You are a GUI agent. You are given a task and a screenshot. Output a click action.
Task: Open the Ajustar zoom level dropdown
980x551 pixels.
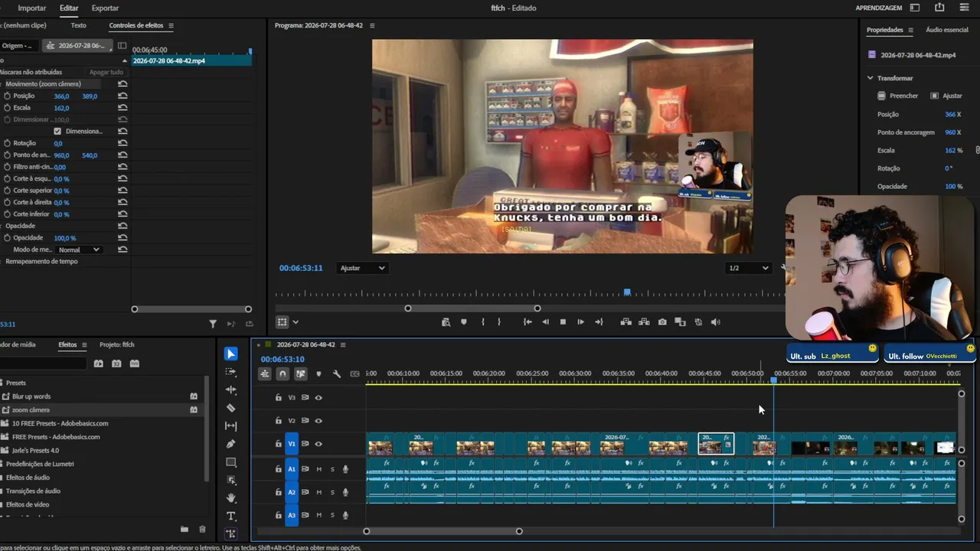(362, 268)
